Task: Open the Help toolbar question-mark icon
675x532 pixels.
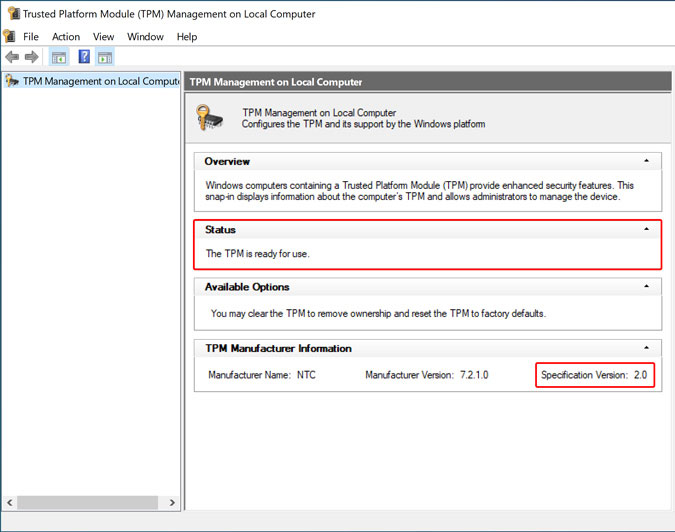Action: [84, 56]
